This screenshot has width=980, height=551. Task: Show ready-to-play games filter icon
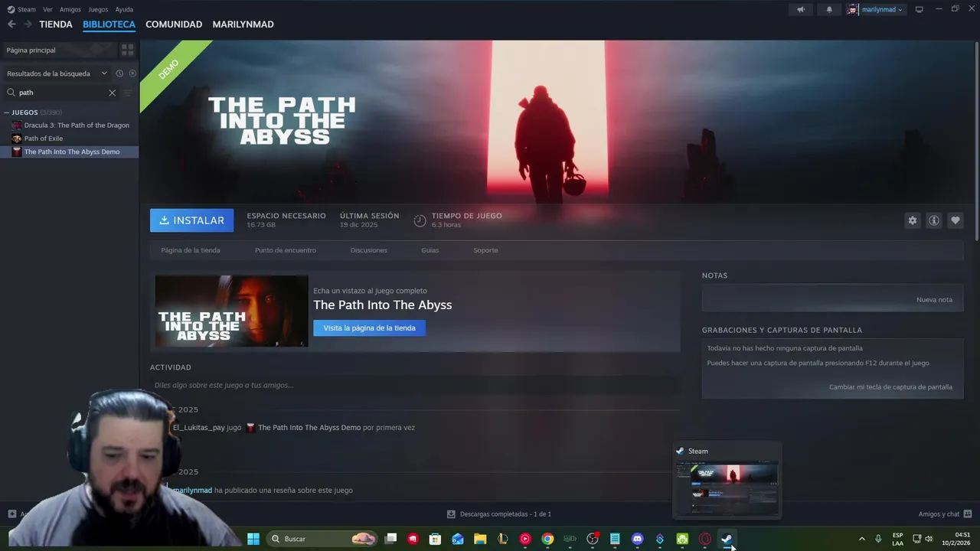(x=132, y=73)
